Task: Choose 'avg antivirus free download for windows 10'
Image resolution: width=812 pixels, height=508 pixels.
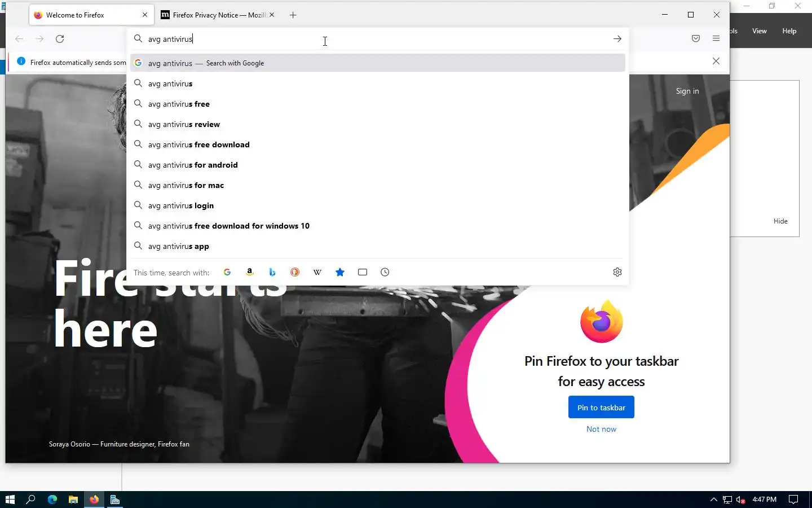Action: click(x=378, y=226)
